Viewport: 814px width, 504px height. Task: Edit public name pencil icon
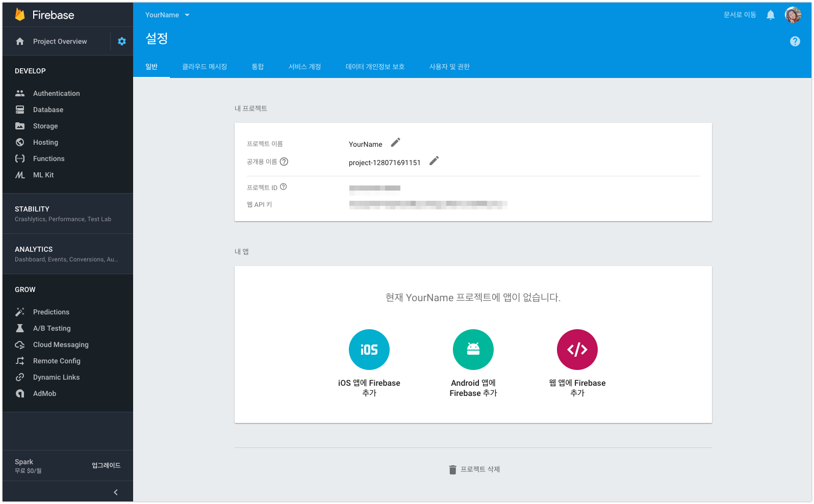[434, 161]
